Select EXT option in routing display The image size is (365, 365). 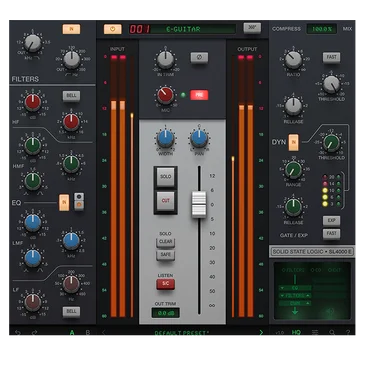(334, 270)
